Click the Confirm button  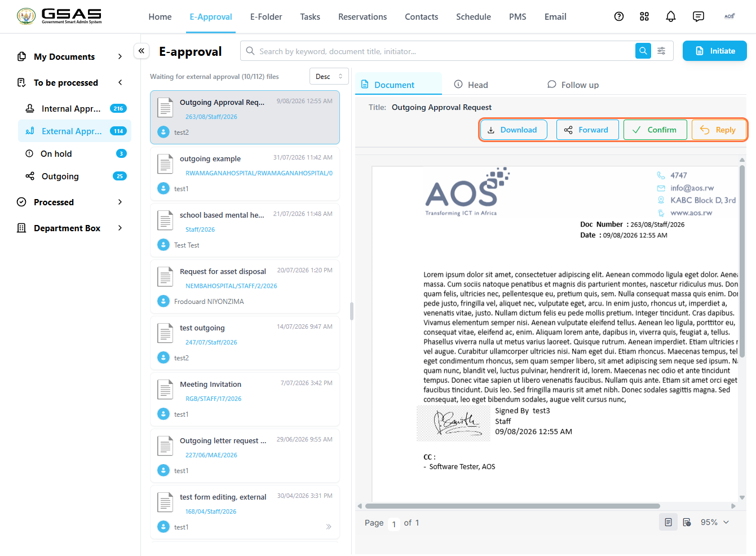[x=655, y=130]
